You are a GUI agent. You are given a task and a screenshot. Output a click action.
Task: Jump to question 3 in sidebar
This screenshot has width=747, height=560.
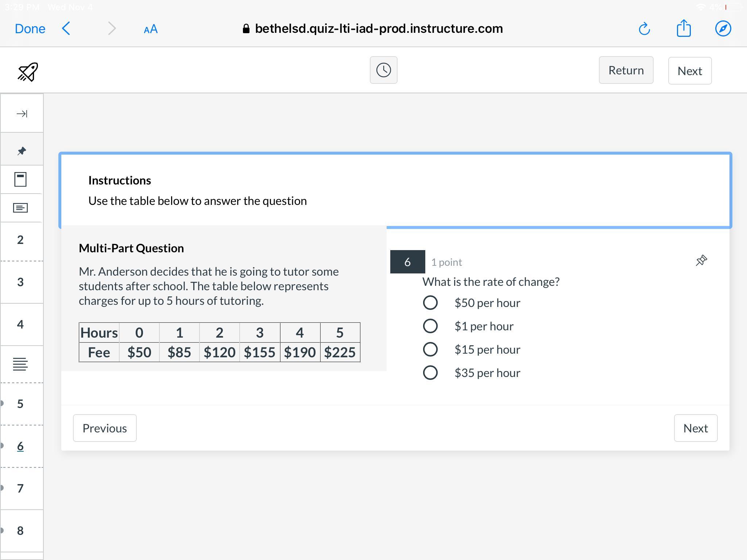tap(20, 282)
